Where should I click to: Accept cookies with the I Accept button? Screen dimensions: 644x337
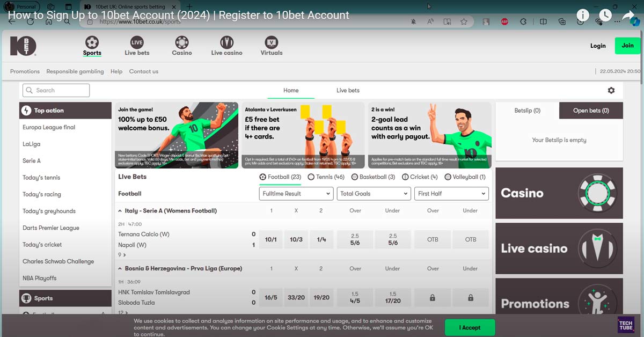coord(470,327)
